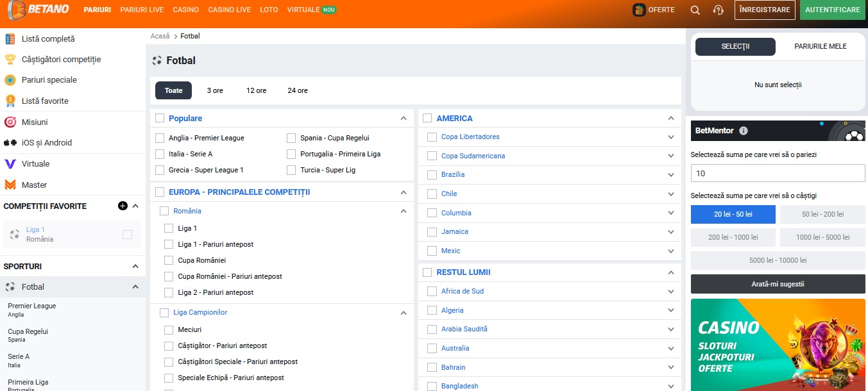Viewport: 868px width, 391px height.
Task: Choose the 50 lei - 200 lei range
Action: point(822,214)
